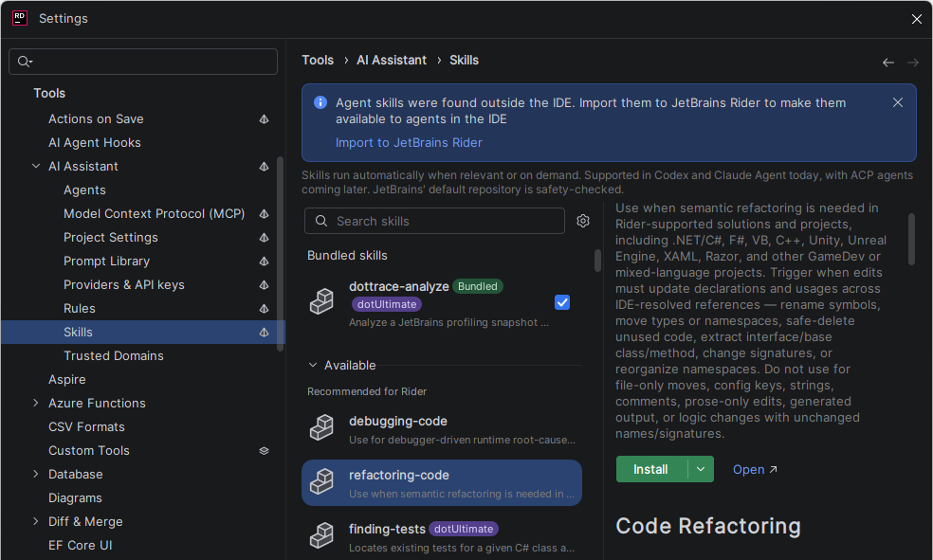Click the Tools breadcrumb
This screenshot has width=933, height=560.
[318, 60]
